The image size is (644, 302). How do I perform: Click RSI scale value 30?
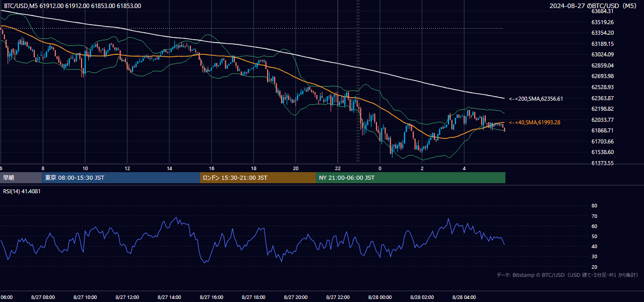pyautogui.click(x=594, y=257)
